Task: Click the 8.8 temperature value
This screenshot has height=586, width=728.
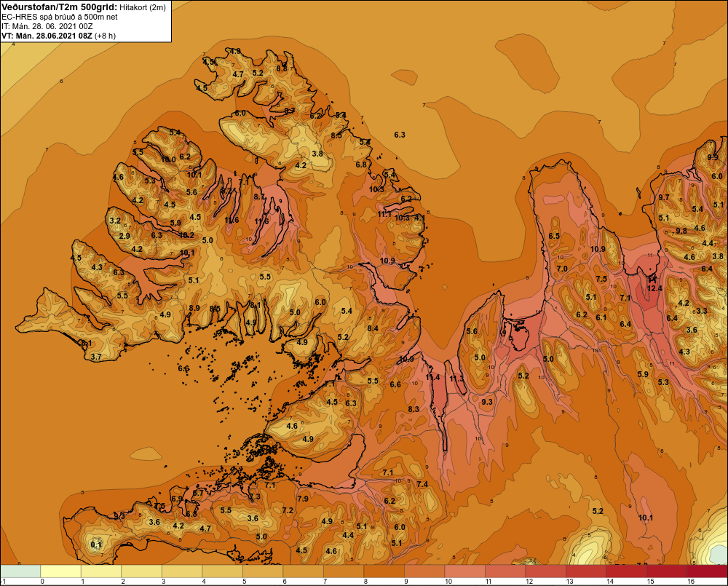Action: click(x=282, y=68)
